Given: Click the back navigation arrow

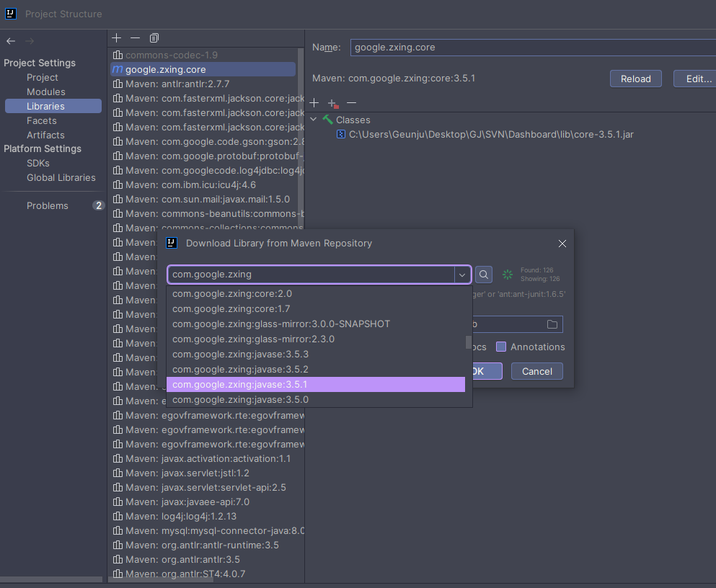Looking at the screenshot, I should pos(11,41).
